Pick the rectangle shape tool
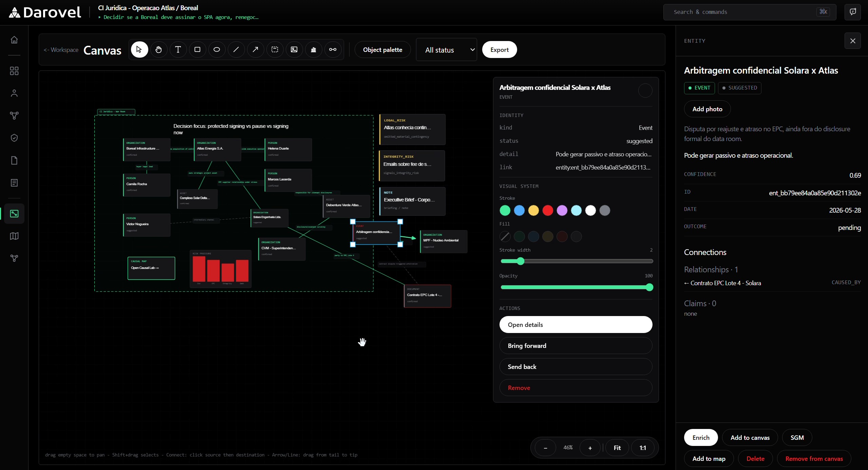Viewport: 868px width, 470px height. (197, 50)
